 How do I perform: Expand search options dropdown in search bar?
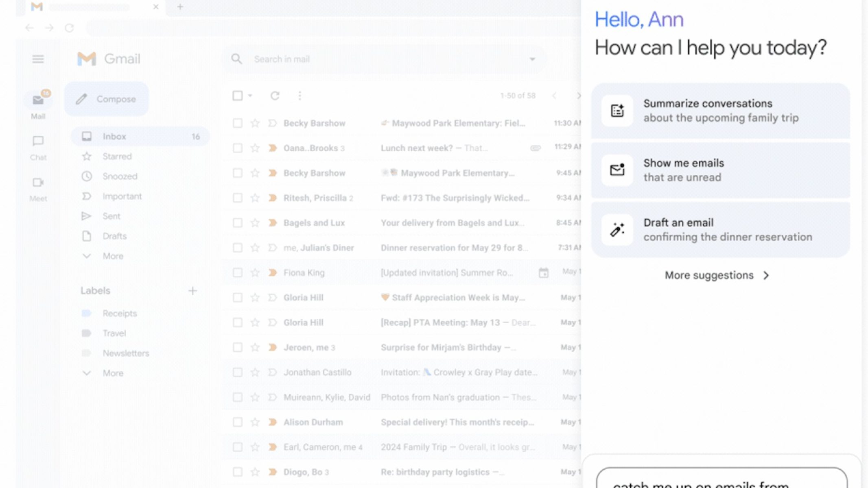pyautogui.click(x=532, y=59)
